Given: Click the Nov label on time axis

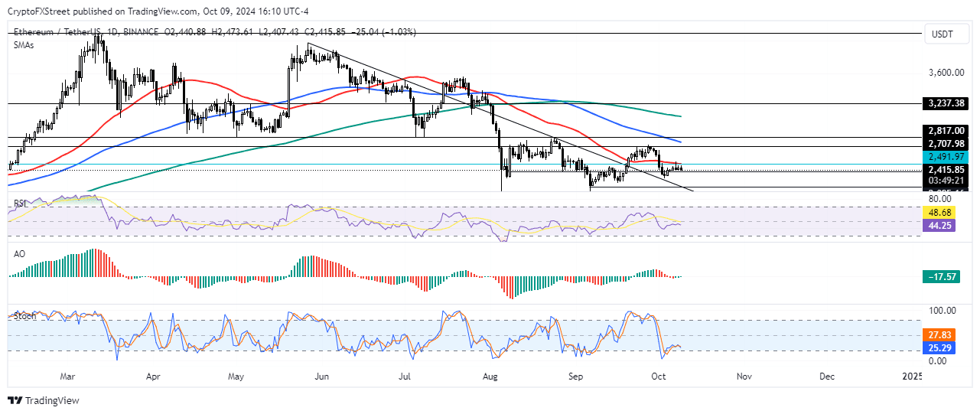Looking at the screenshot, I should point(743,377).
